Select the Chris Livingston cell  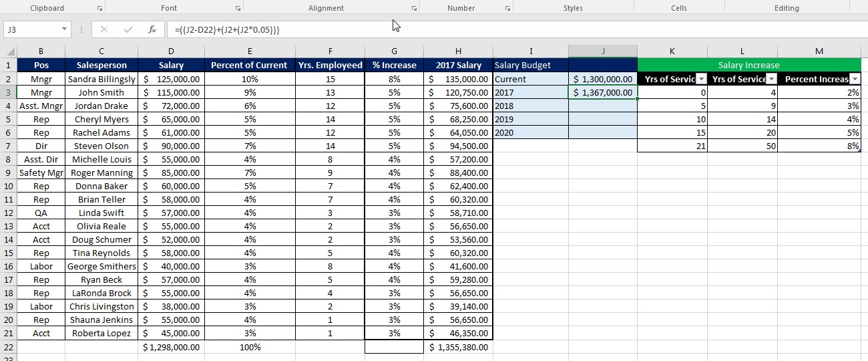[101, 306]
